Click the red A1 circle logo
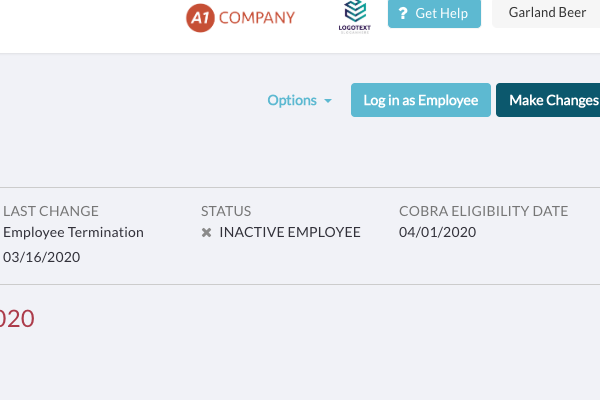Image resolution: width=600 pixels, height=400 pixels. pos(200,17)
